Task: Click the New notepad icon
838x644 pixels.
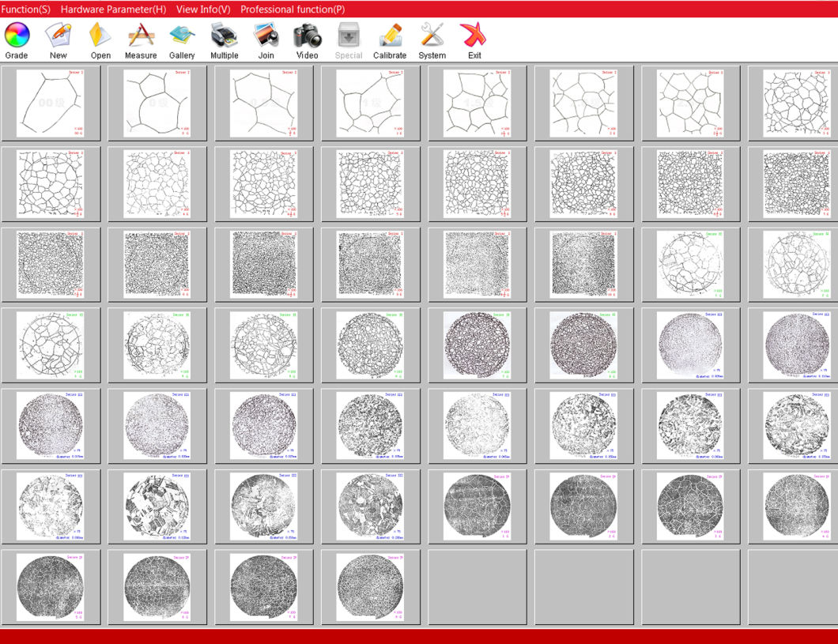Action: click(59, 36)
